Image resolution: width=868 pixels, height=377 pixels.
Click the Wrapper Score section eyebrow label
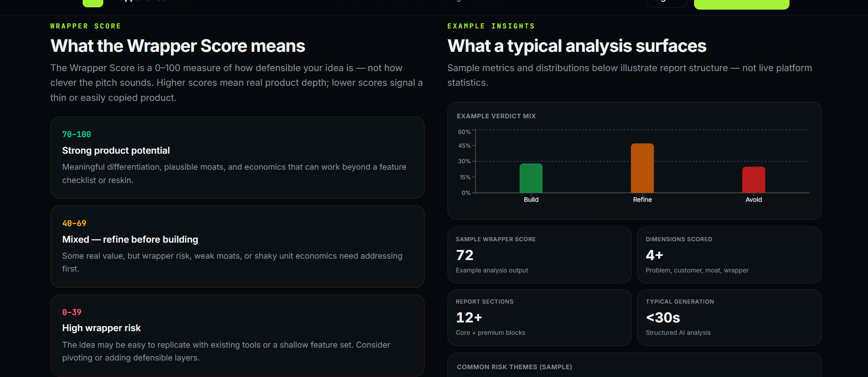tap(86, 26)
